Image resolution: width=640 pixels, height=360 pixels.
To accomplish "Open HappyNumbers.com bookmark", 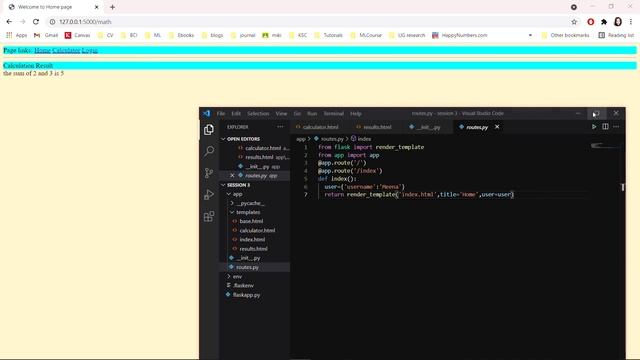I will (460, 35).
